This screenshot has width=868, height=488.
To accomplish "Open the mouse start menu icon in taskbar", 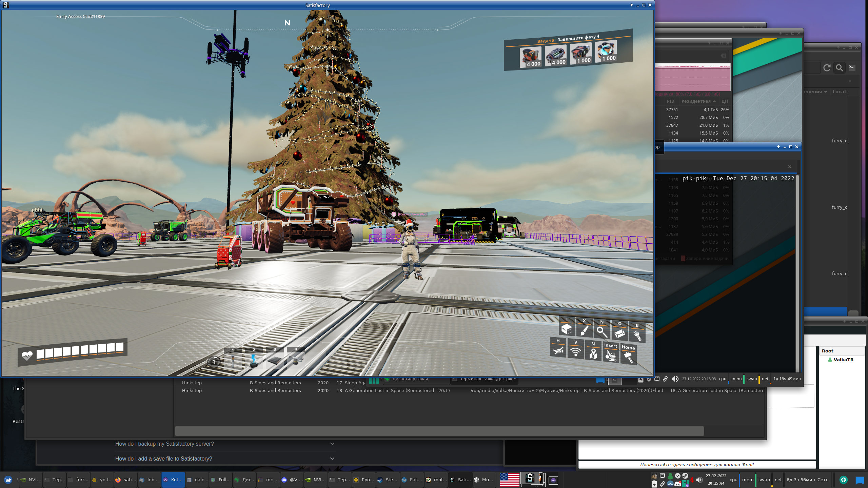I will 8,480.
